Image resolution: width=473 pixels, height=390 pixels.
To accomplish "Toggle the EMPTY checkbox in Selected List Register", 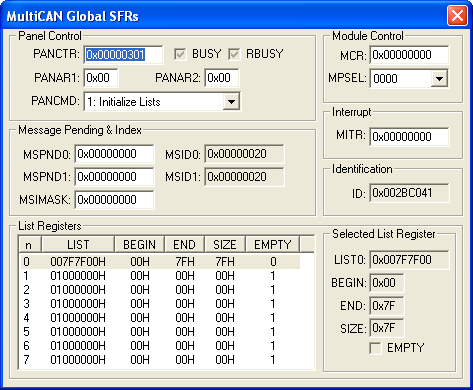I will tap(376, 348).
